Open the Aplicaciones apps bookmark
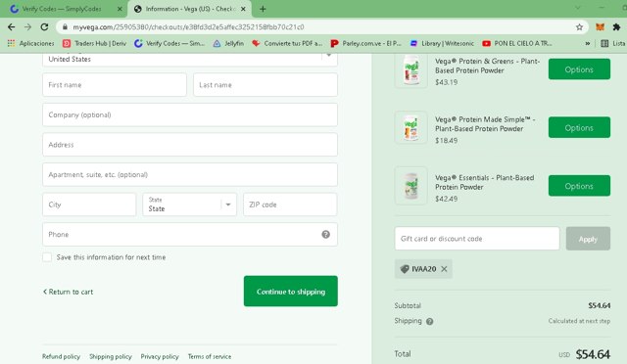The image size is (627, 364). (30, 43)
